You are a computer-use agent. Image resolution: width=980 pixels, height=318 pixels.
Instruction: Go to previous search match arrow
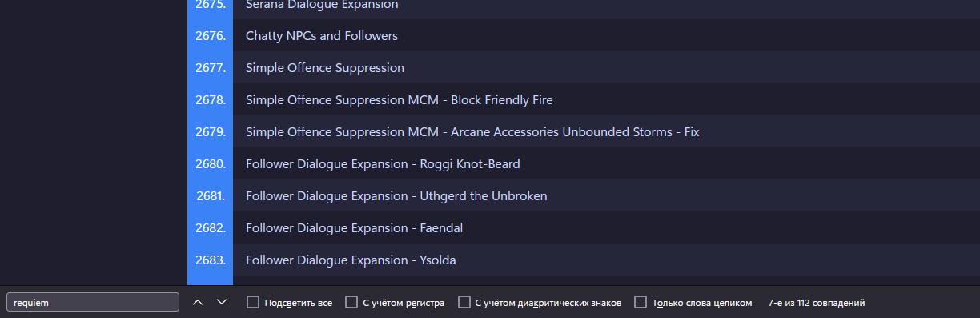pyautogui.click(x=198, y=302)
